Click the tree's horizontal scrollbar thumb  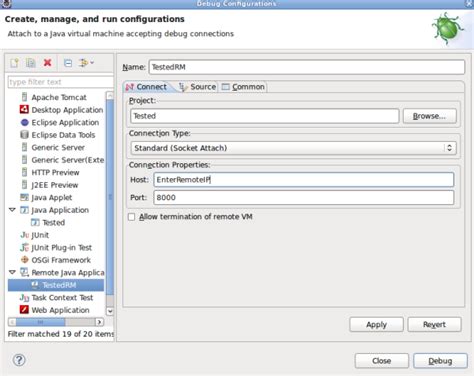click(x=40, y=322)
